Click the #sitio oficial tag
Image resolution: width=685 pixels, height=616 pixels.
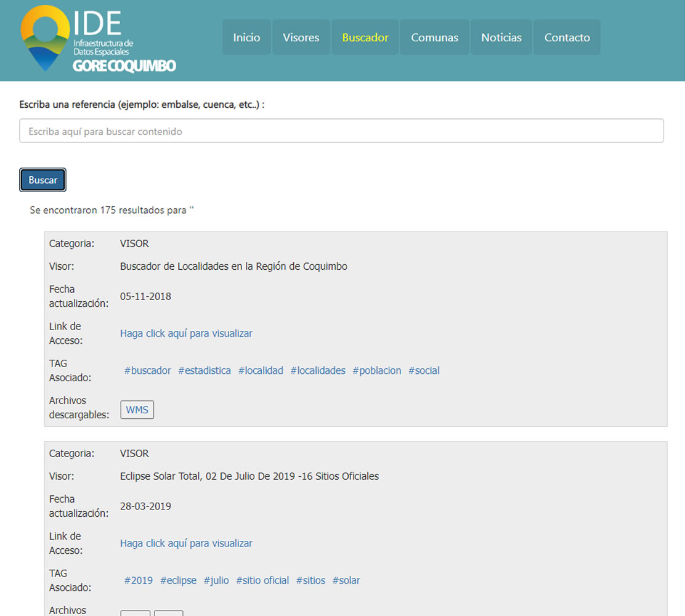coord(262,580)
